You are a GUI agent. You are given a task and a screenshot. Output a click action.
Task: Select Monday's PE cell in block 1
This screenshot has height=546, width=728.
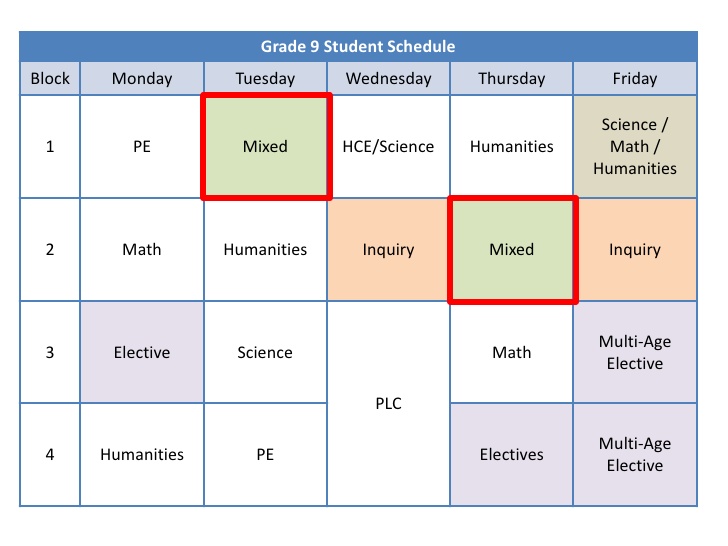pos(142,147)
